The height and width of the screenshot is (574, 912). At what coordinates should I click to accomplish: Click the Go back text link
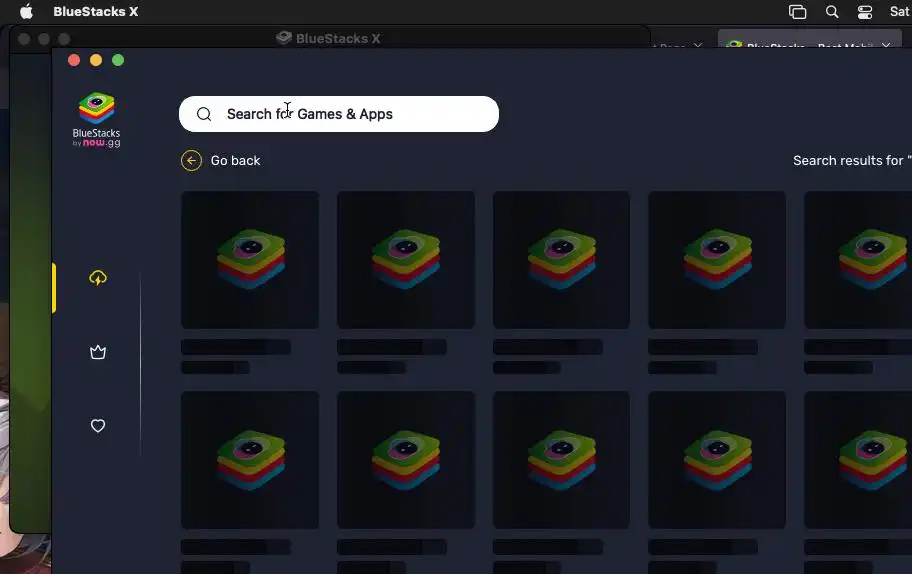(235, 161)
